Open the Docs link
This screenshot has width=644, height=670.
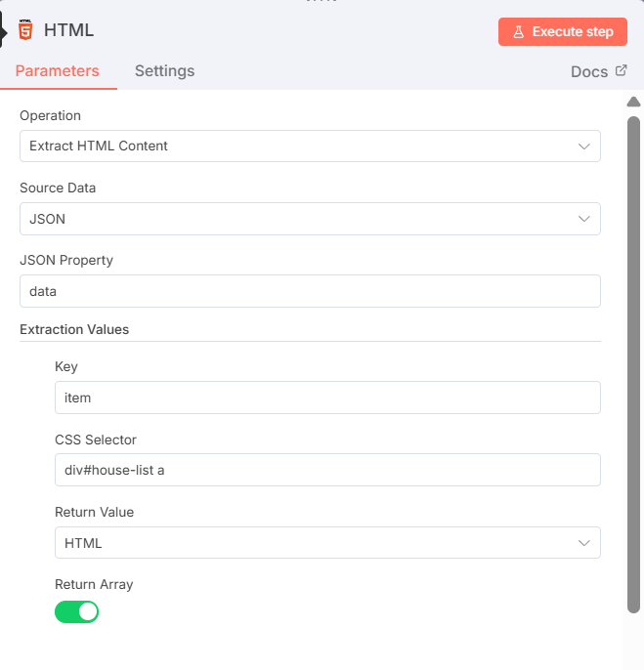(x=590, y=72)
